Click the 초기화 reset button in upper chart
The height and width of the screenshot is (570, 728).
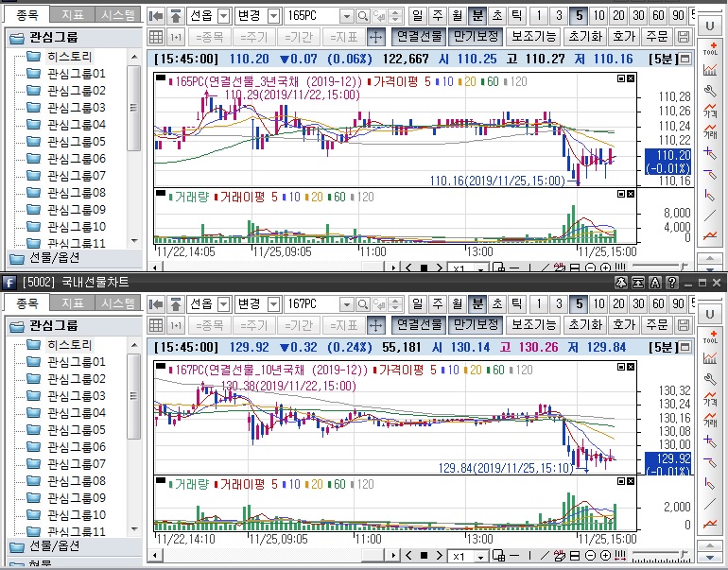tap(585, 37)
